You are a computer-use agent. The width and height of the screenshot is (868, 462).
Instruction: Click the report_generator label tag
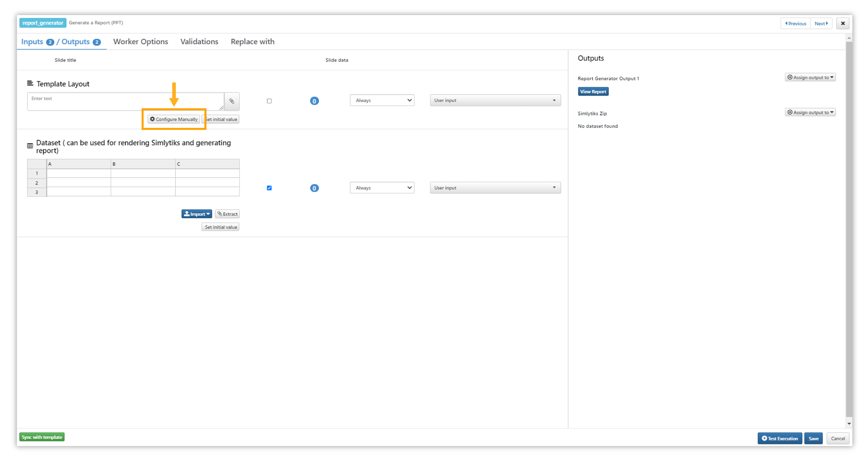click(43, 23)
